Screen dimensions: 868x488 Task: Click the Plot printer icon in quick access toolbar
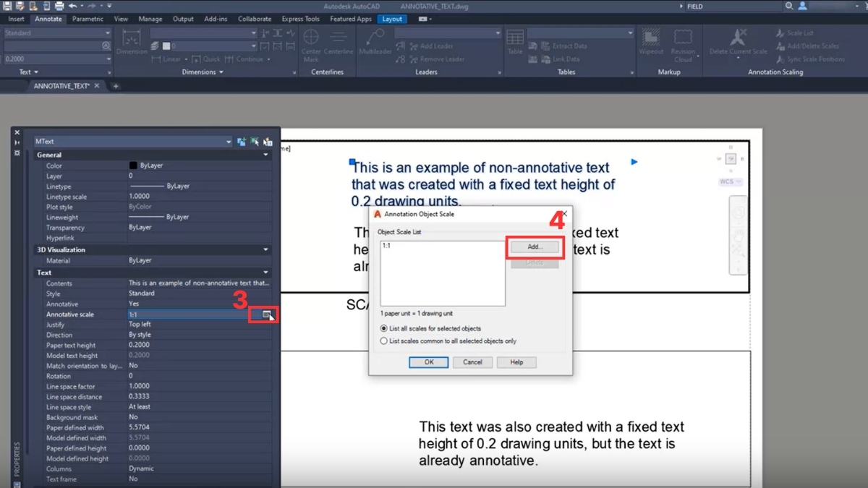(x=59, y=6)
